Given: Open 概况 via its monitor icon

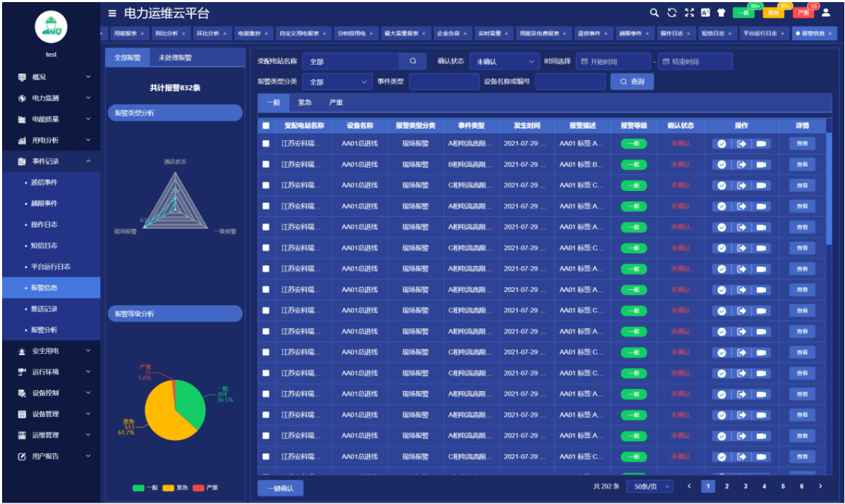Looking at the screenshot, I should (x=22, y=77).
